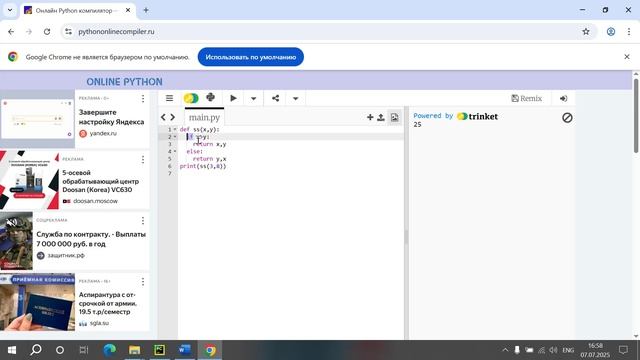Open the Chrome profile icon

point(611,31)
